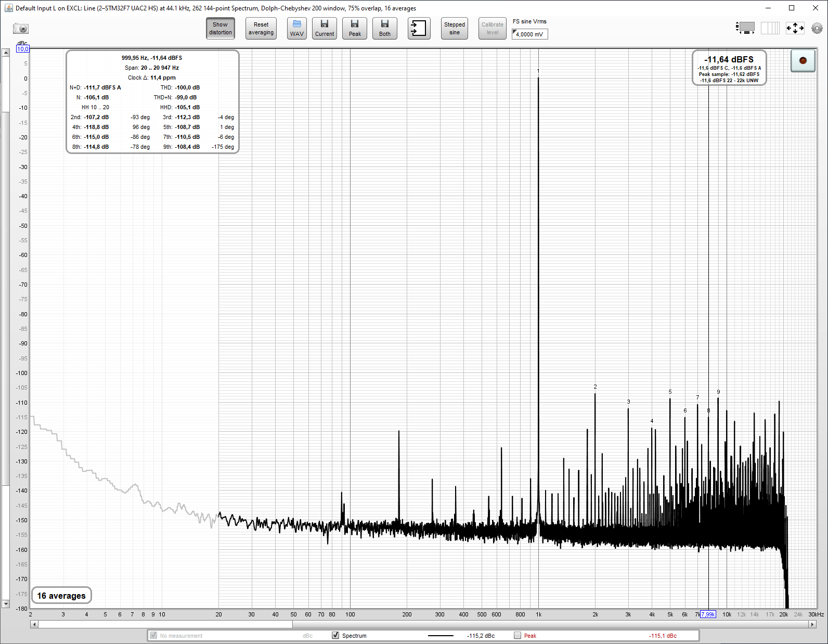828x644 pixels.
Task: Click the Calibrate level button
Action: pos(493,28)
